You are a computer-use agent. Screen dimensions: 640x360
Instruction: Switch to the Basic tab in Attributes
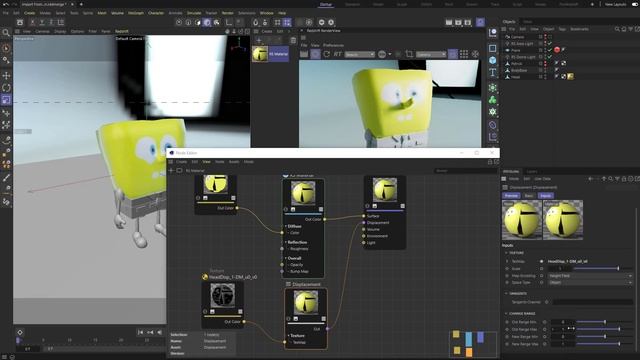(x=529, y=196)
